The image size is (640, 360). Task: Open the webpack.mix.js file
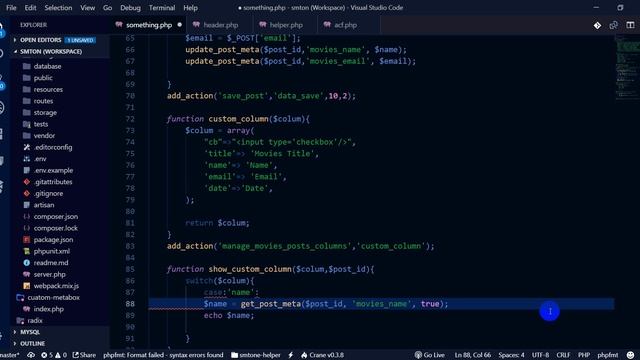point(56,286)
